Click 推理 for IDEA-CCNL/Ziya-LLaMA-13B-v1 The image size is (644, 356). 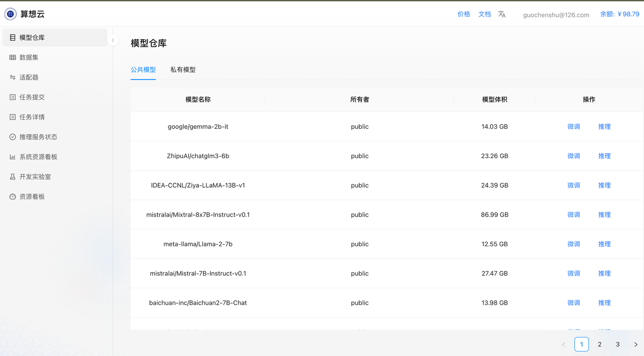coord(604,185)
